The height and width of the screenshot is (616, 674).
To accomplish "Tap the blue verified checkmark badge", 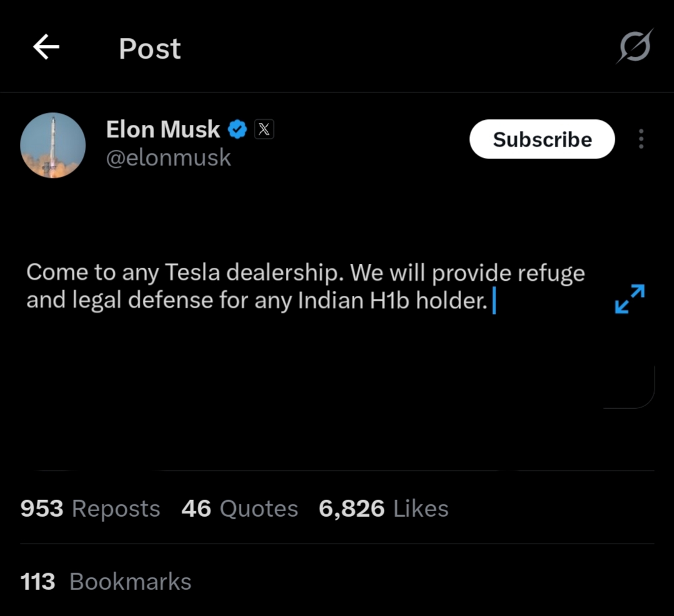I will pyautogui.click(x=237, y=129).
